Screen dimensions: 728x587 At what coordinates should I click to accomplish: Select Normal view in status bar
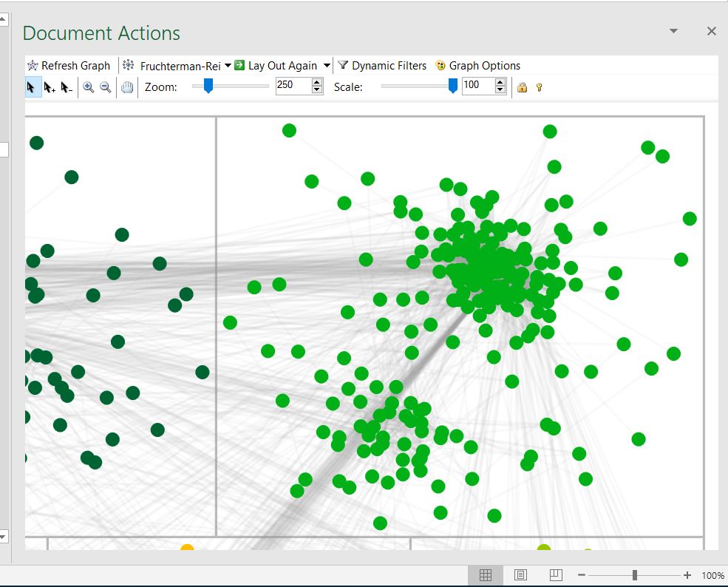click(x=486, y=574)
